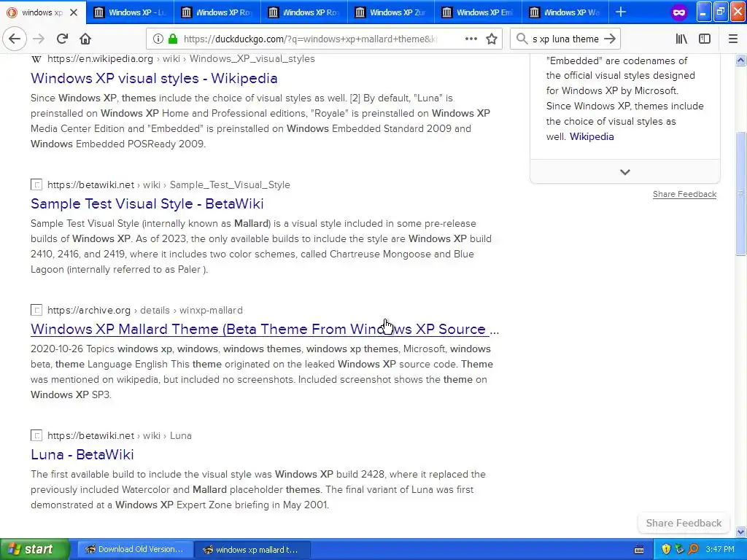Click the orange magnifier tray icon
The image size is (747, 560).
(694, 549)
